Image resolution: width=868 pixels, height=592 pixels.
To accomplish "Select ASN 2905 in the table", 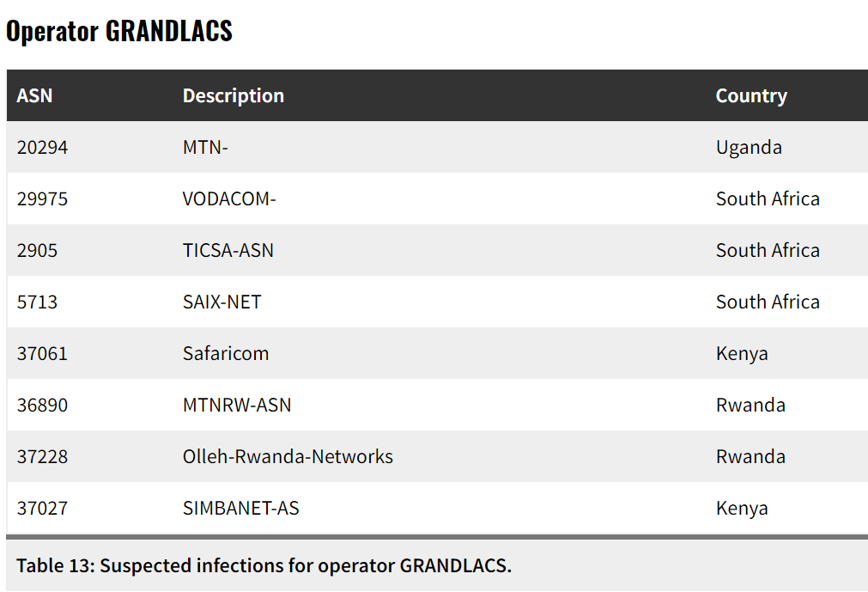I will (x=37, y=250).
